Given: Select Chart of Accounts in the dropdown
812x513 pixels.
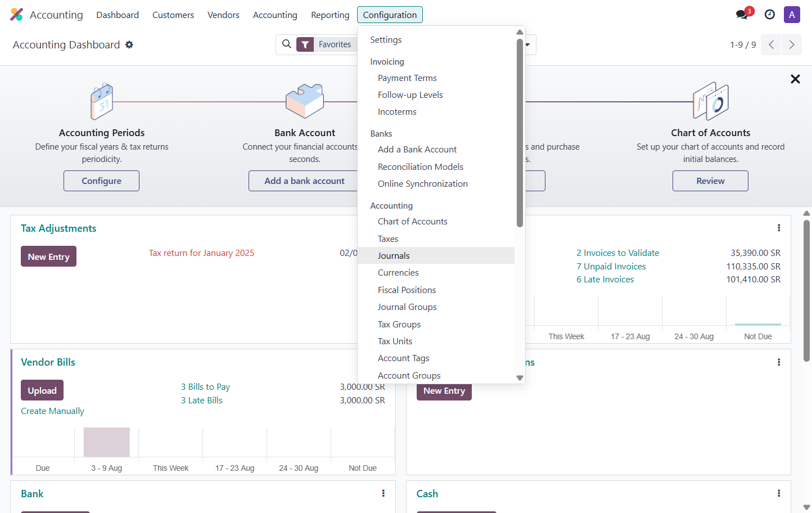Looking at the screenshot, I should tap(436, 222).
